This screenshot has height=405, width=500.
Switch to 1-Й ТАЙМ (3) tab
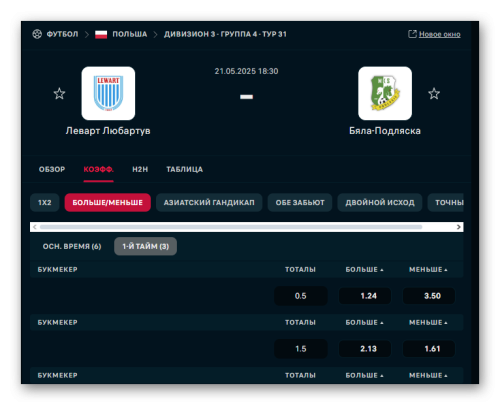point(145,246)
